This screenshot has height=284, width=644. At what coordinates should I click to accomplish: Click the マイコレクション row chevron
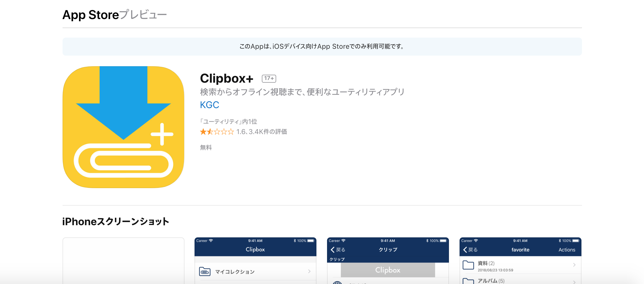pos(309,271)
